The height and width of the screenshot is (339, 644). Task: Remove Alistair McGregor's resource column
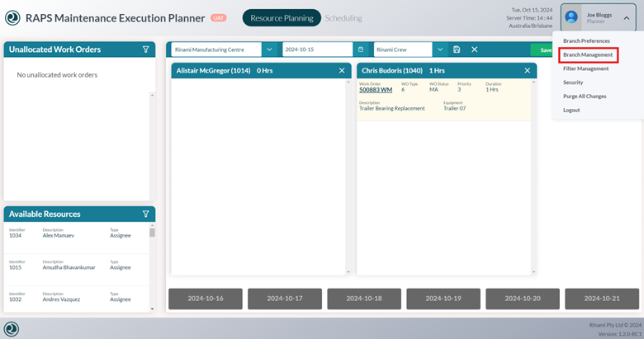(x=342, y=71)
